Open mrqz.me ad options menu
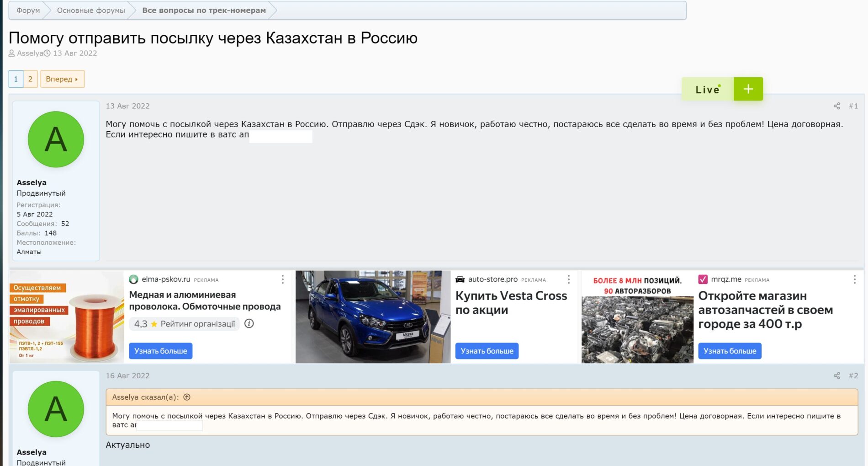Viewport: 868px width, 466px height. coord(854,279)
